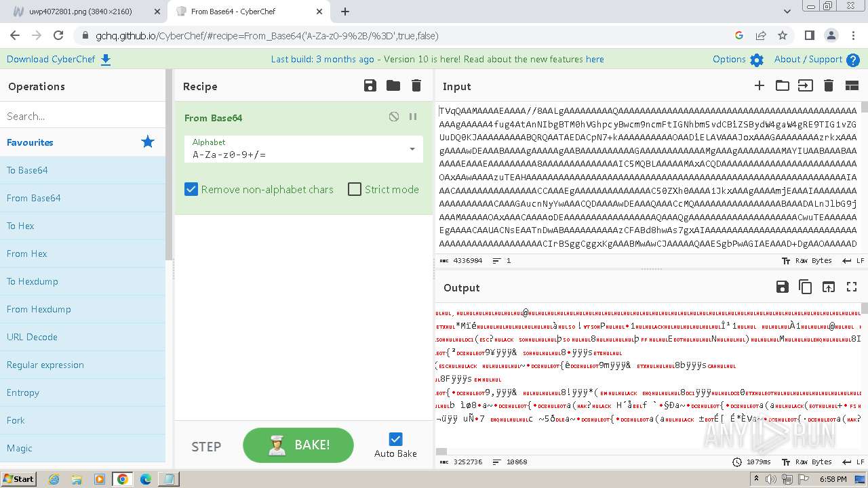The image size is (868, 488).
Task: Toggle the Auto Bake checkbox
Action: point(396,439)
